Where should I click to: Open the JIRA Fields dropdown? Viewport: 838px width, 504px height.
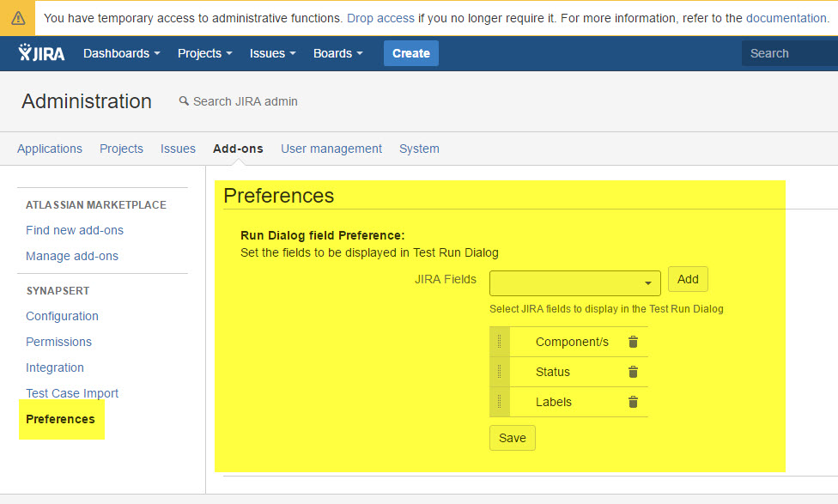574,282
